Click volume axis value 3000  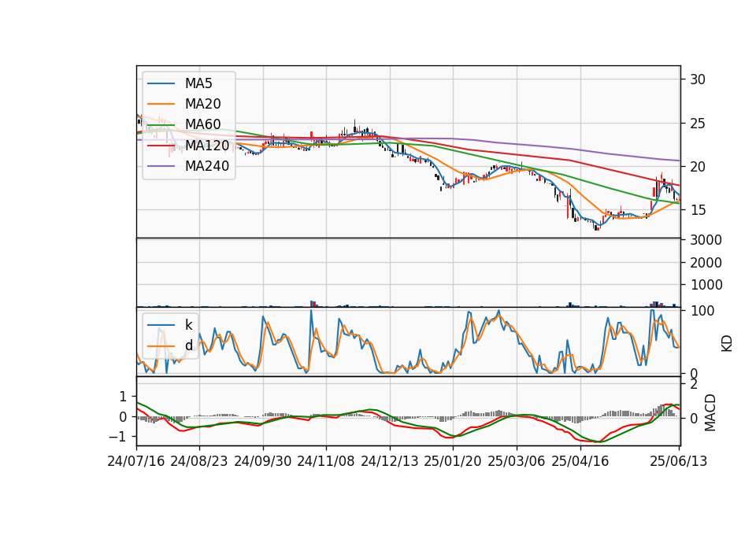point(706,240)
